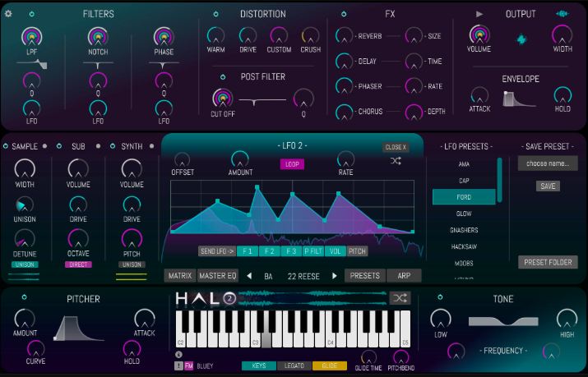Enable the Glide mode button
Screen dimensions: 588x377
coord(330,366)
